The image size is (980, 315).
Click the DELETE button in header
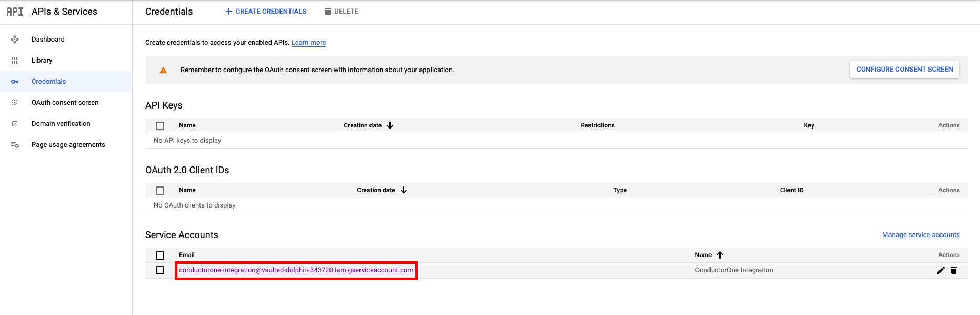click(341, 12)
